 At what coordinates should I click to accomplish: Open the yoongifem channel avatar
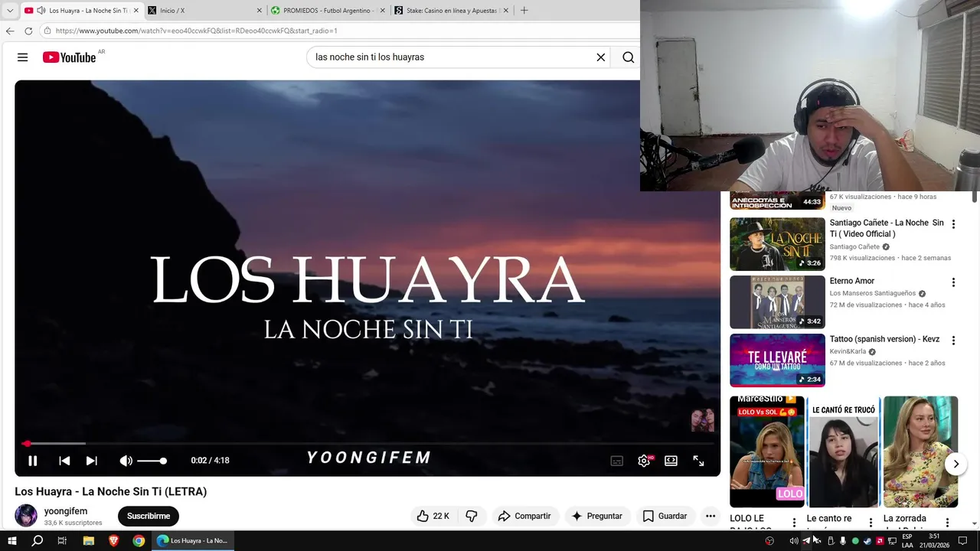[x=26, y=516]
